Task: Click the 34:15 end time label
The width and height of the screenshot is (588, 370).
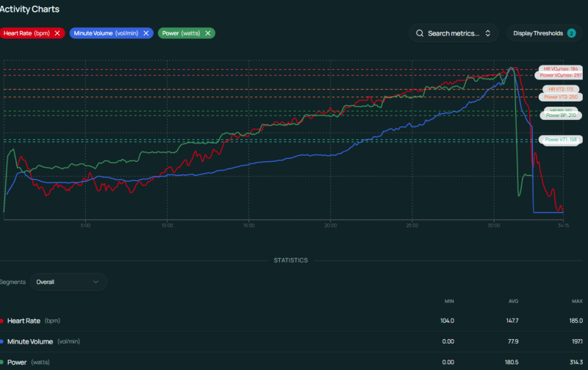Action: coord(563,226)
